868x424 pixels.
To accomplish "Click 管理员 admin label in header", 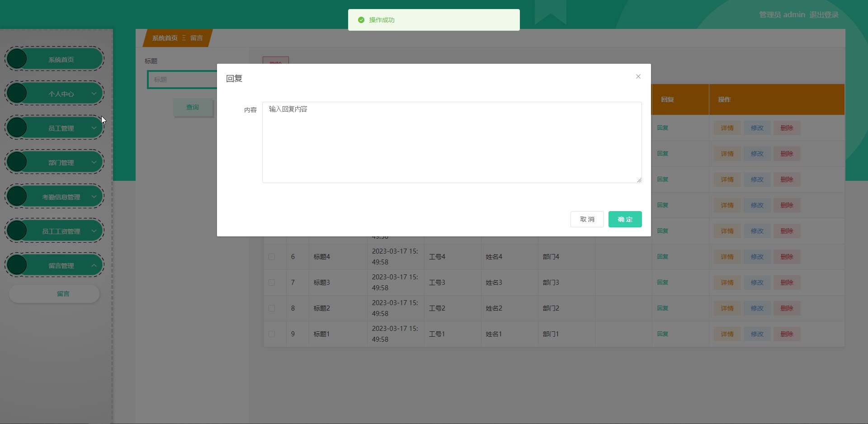I will coord(782,15).
